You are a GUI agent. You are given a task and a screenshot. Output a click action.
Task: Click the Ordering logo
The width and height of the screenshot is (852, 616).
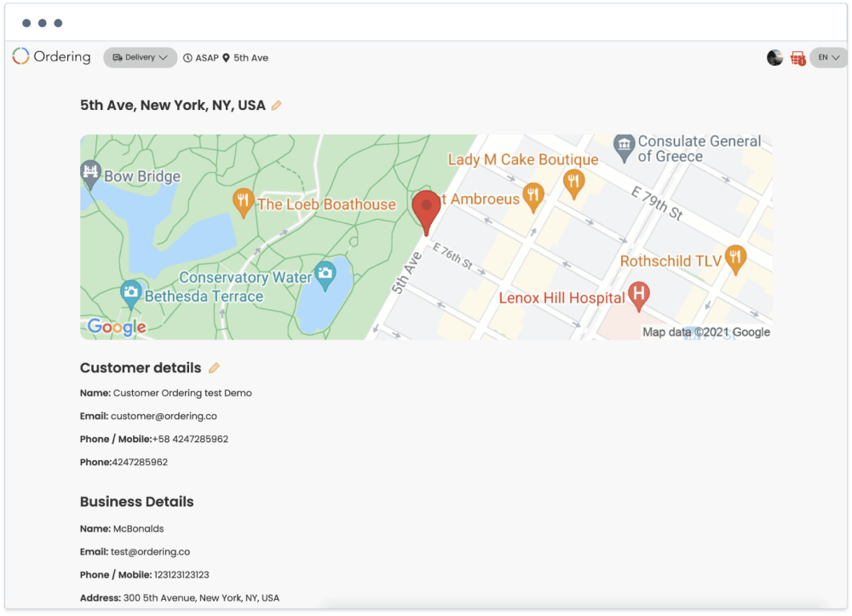click(52, 56)
